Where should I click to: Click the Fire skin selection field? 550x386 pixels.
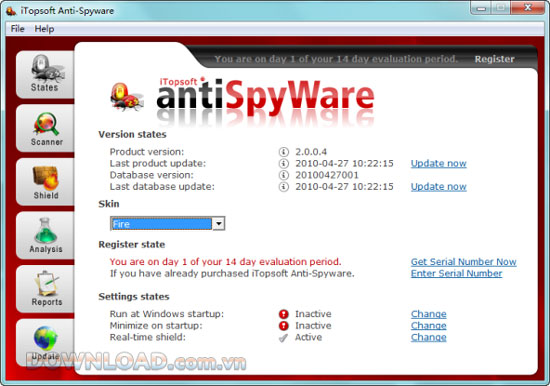(162, 224)
